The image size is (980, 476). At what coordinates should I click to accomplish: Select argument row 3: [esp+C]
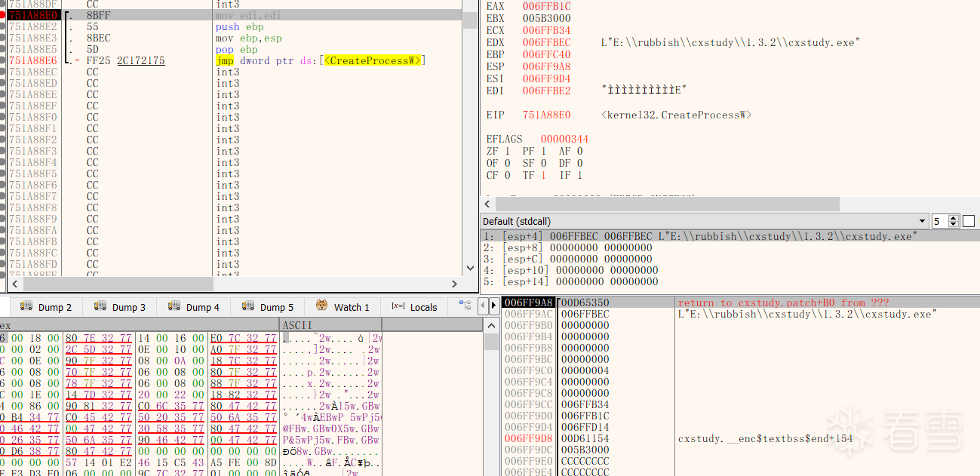tap(730, 259)
